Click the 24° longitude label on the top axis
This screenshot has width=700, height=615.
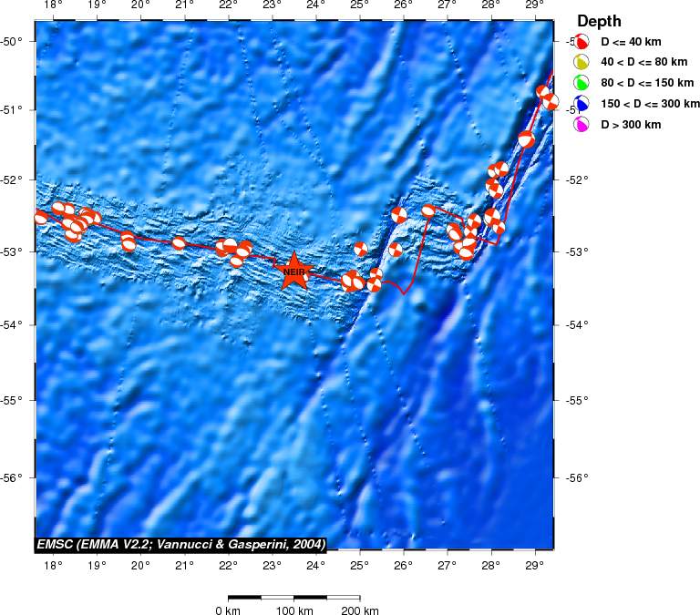pos(315,6)
